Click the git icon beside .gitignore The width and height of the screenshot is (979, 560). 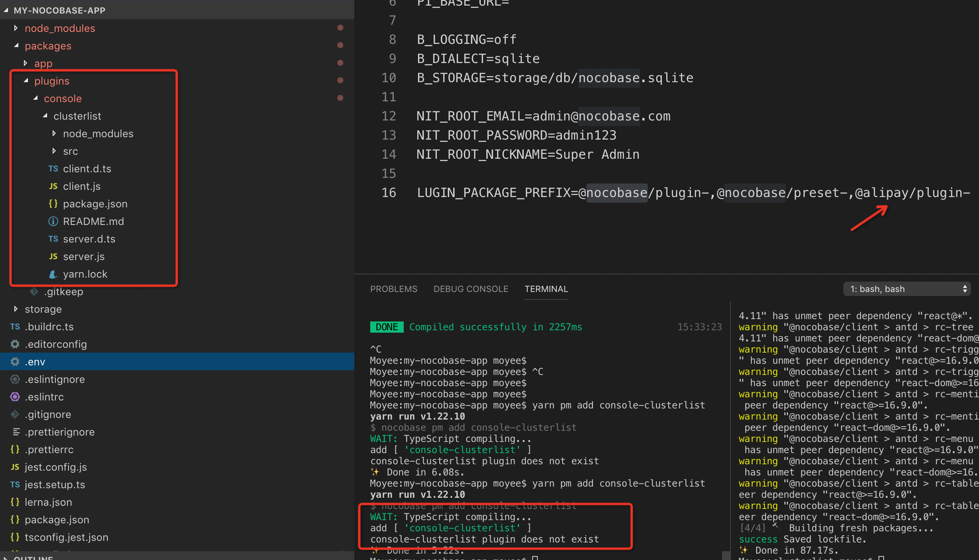coord(14,414)
